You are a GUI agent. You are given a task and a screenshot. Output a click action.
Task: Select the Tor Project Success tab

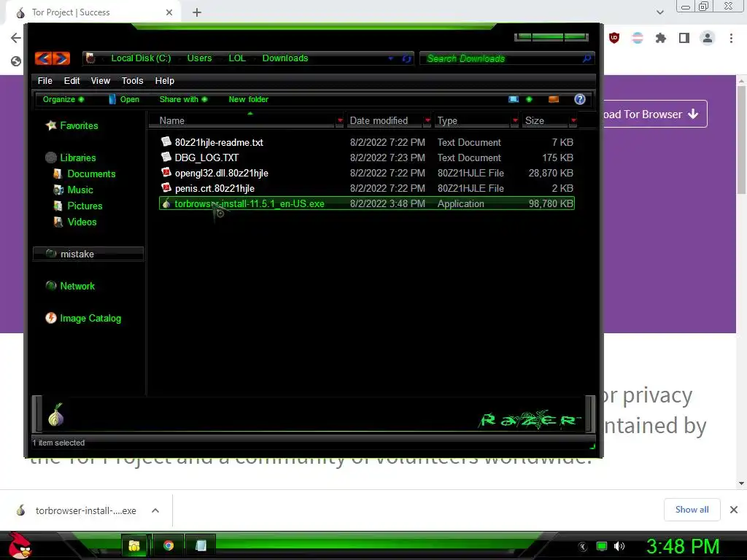(x=93, y=12)
